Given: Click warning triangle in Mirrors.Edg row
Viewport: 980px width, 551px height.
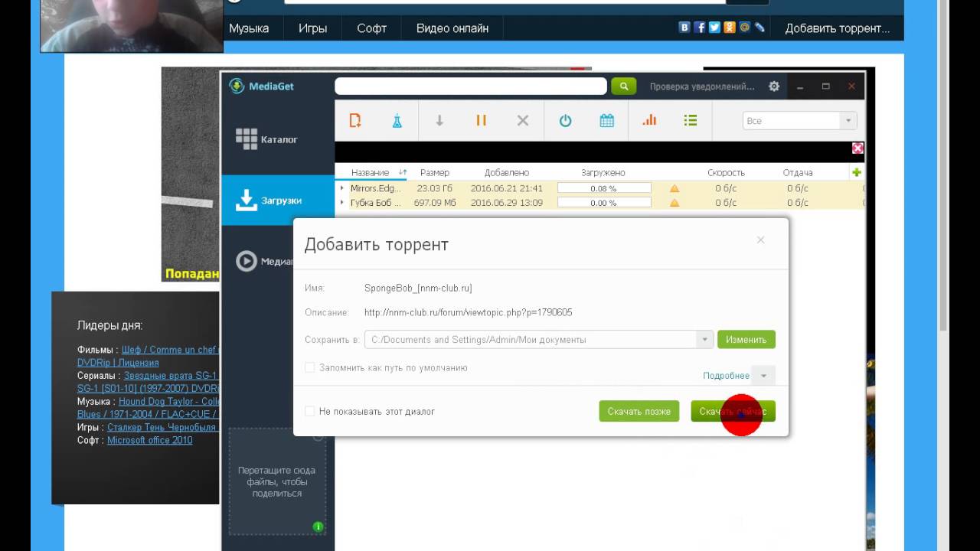Looking at the screenshot, I should pos(675,188).
